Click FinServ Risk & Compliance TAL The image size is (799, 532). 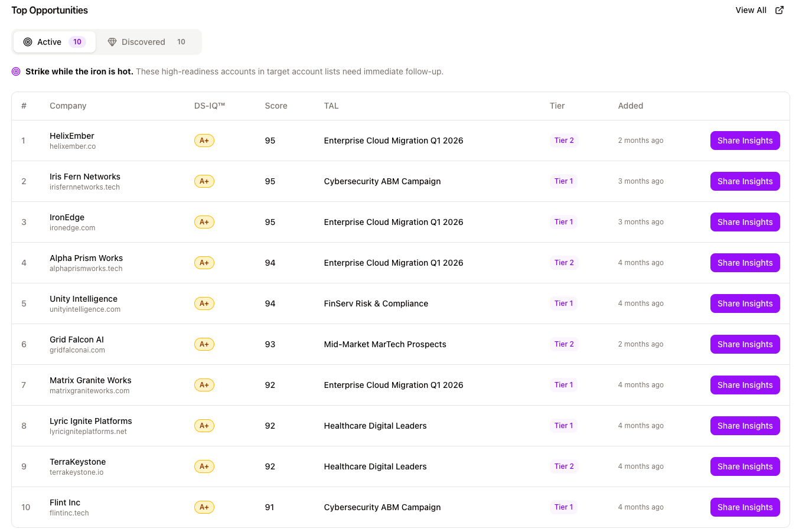pos(376,303)
